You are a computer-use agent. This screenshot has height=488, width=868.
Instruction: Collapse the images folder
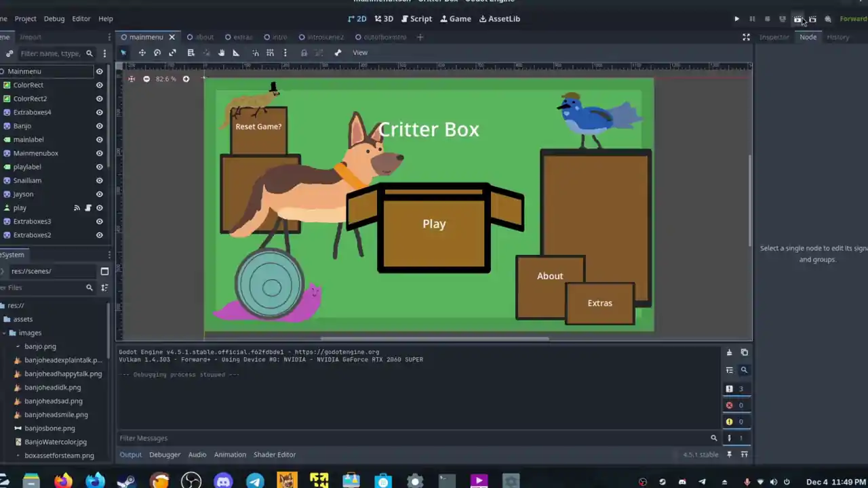[x=3, y=333]
